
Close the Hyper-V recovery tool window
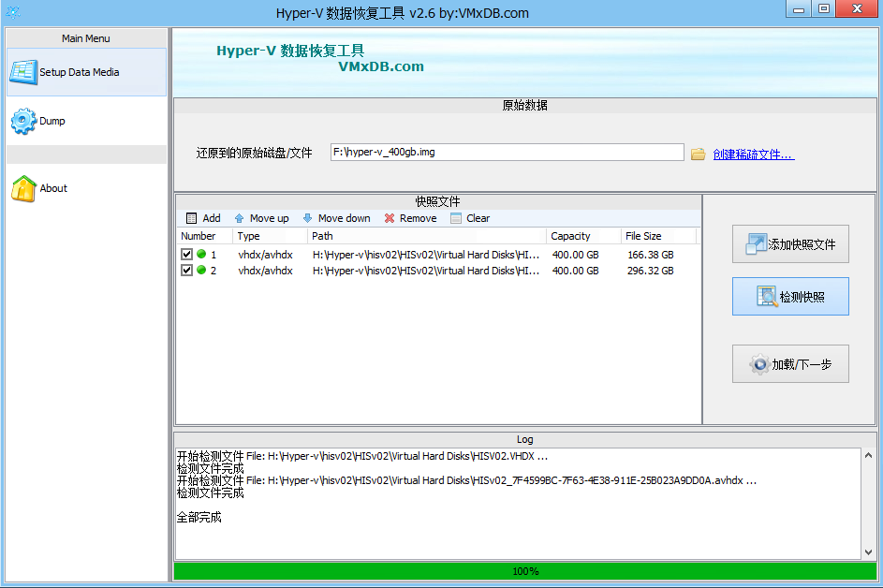point(858,8)
